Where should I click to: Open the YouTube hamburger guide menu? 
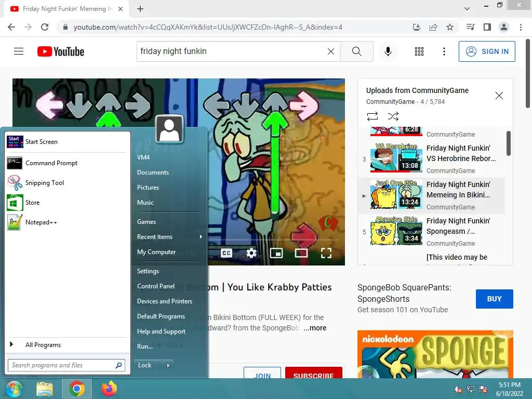[x=19, y=51]
